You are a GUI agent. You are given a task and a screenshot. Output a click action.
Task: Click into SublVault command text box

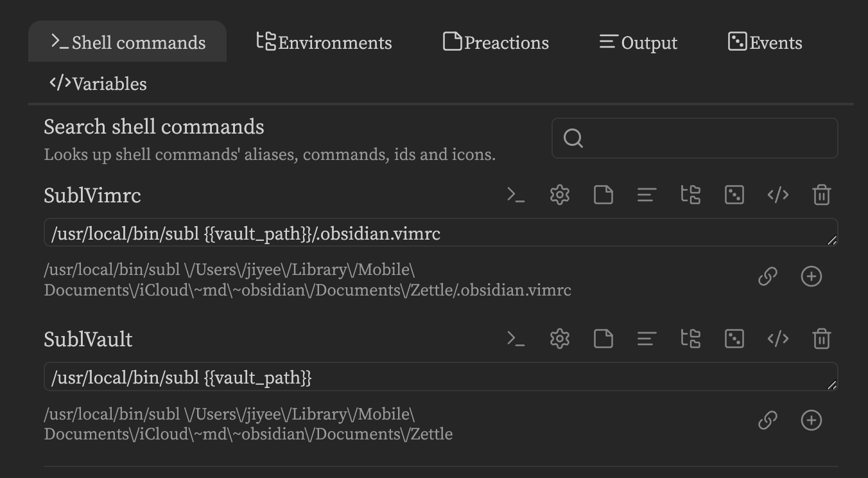(440, 376)
